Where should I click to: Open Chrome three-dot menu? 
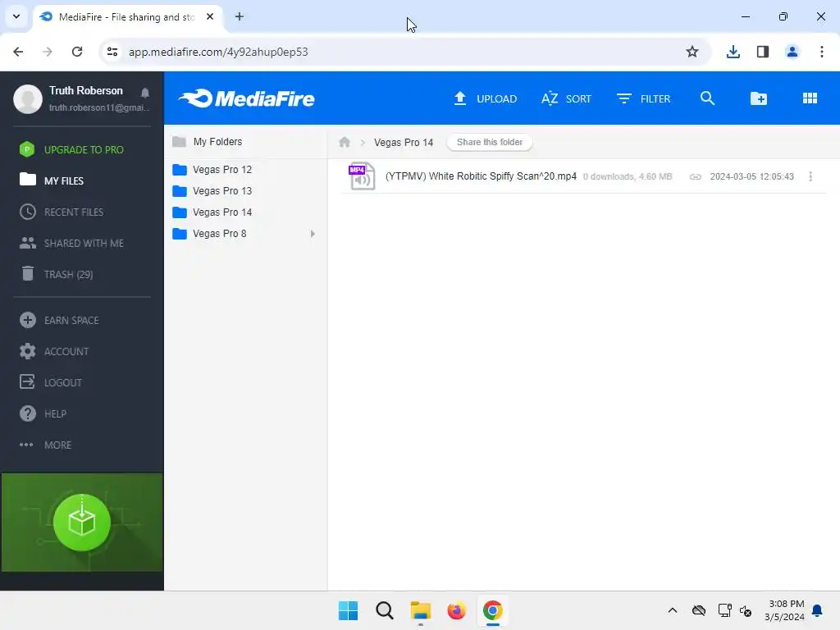[x=822, y=52]
